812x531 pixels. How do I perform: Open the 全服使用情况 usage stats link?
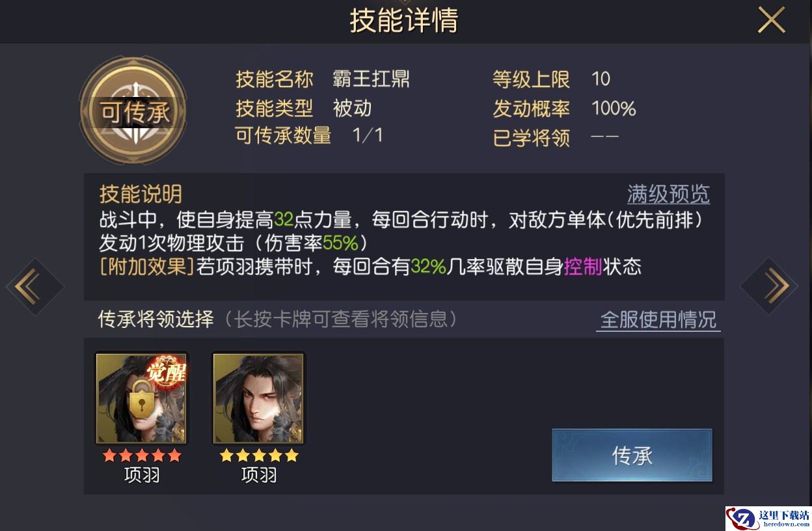tap(658, 320)
